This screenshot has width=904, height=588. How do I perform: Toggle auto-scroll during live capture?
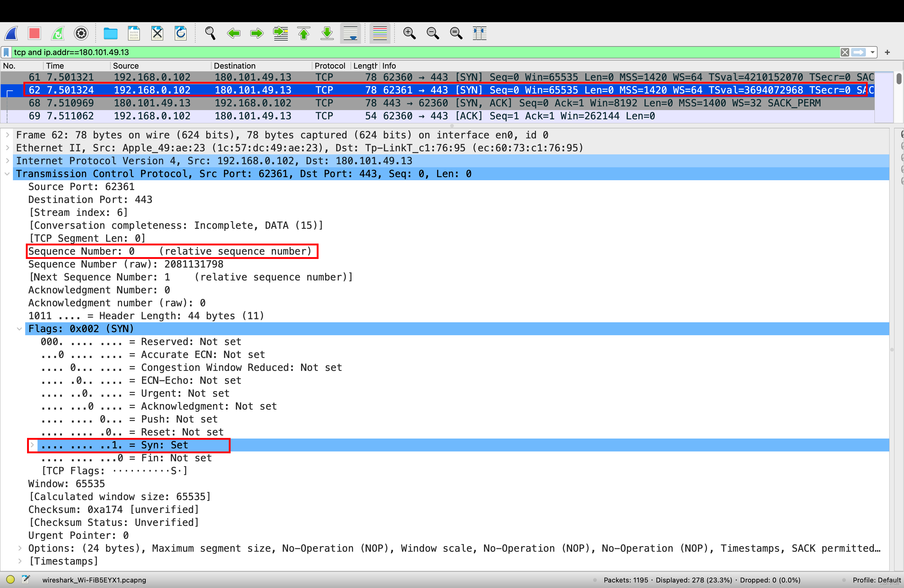(350, 33)
